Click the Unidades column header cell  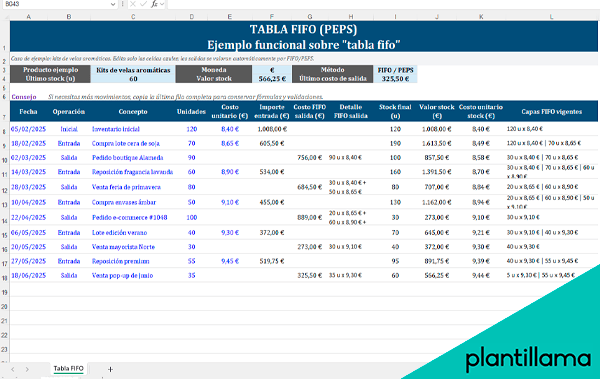tap(191, 111)
